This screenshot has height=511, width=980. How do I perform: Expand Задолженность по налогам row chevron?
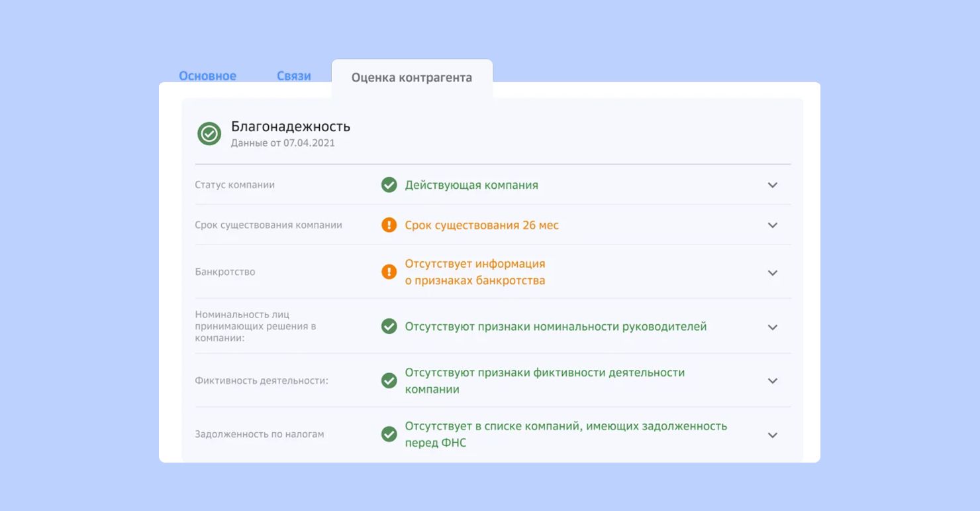click(x=772, y=435)
